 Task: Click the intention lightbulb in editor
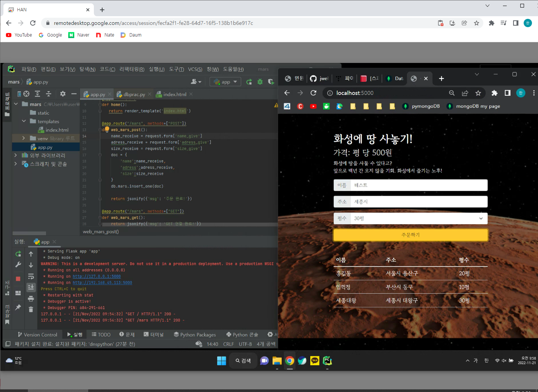click(x=107, y=129)
